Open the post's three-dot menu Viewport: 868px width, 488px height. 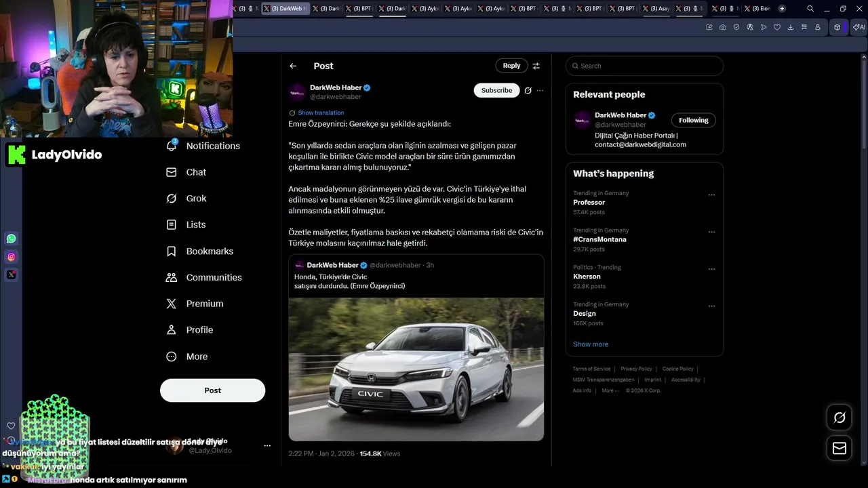pos(540,90)
